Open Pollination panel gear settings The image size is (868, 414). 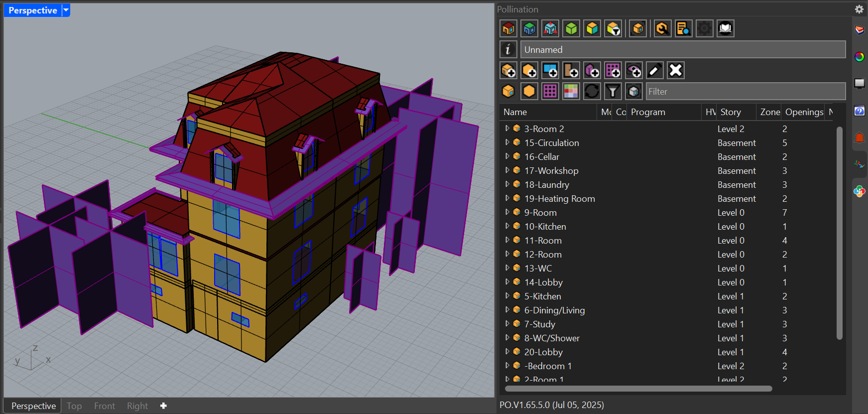click(859, 9)
